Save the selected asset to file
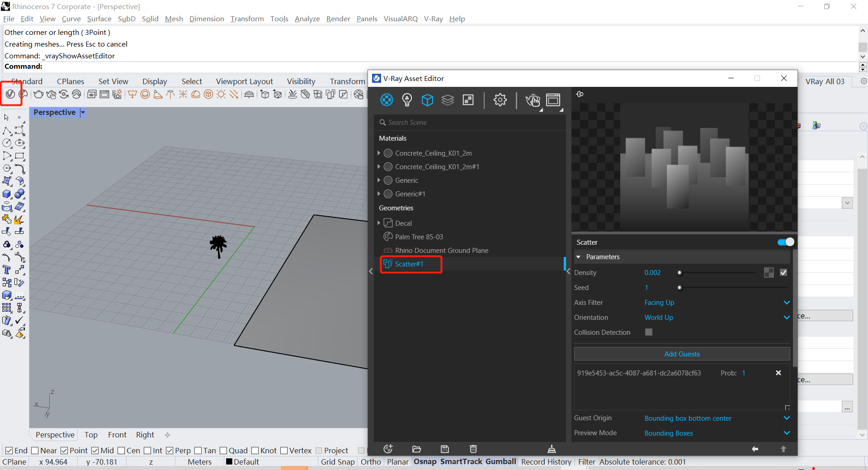Viewport: 868px width, 470px height. pyautogui.click(x=445, y=449)
